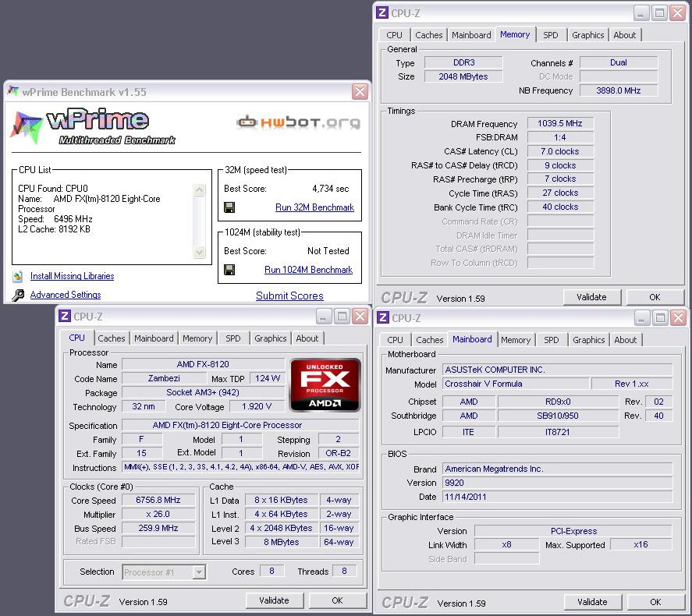692x616 pixels.
Task: Click the 4,734 sec best score text
Action: [x=331, y=189]
